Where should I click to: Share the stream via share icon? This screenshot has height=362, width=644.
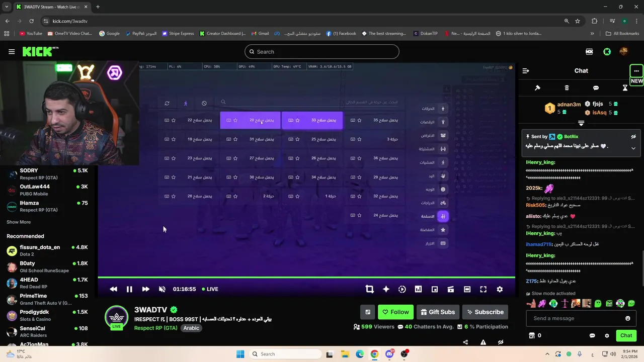[x=465, y=342]
